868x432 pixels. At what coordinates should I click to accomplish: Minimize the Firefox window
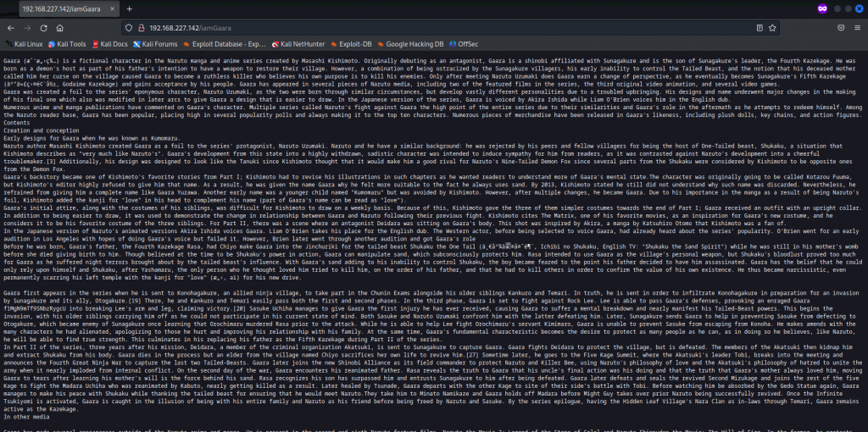[x=839, y=8]
